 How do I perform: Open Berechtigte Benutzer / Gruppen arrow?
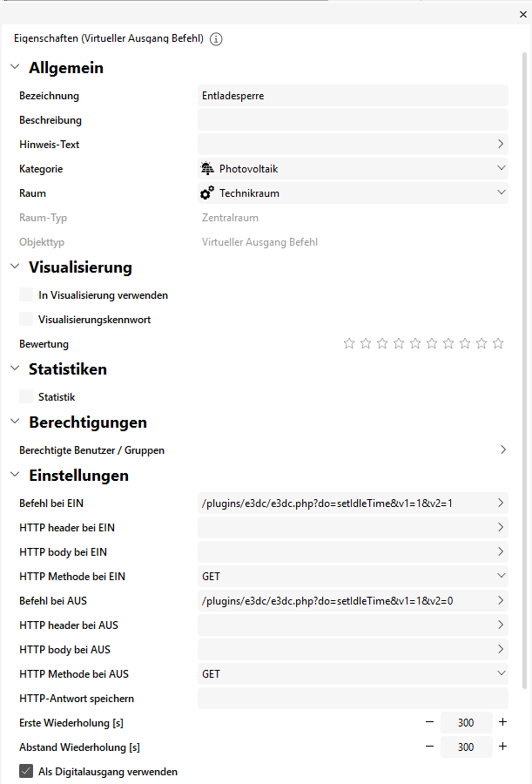[x=503, y=450]
